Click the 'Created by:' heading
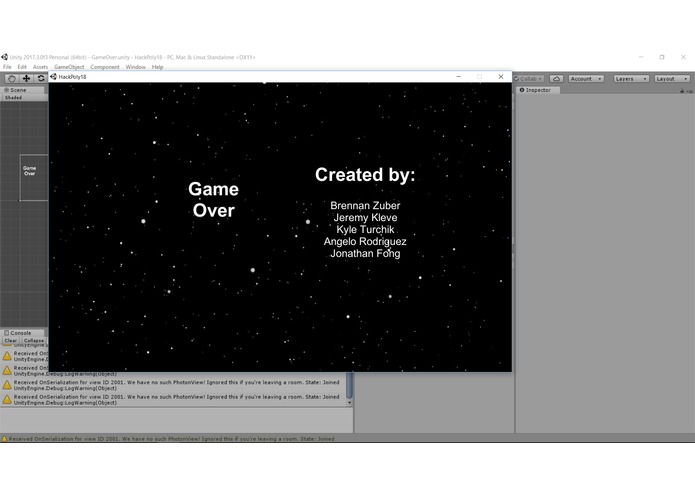 point(365,175)
